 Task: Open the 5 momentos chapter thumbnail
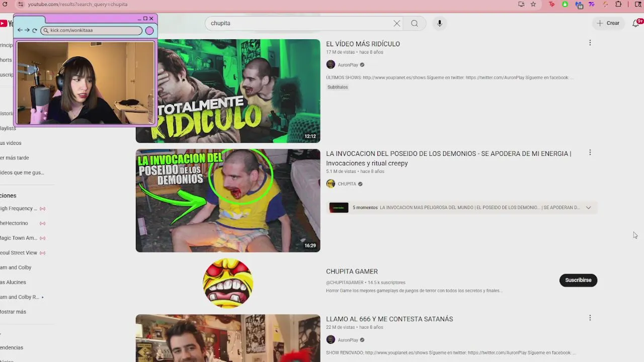339,208
